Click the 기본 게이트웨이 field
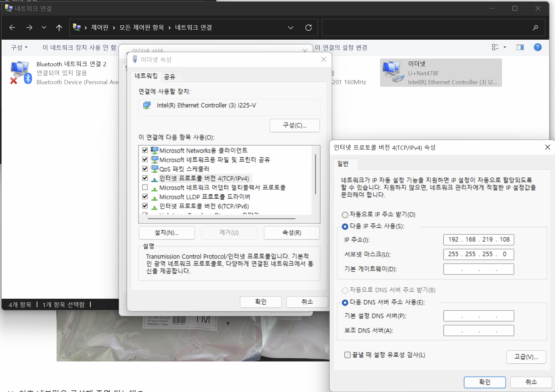 click(479, 269)
